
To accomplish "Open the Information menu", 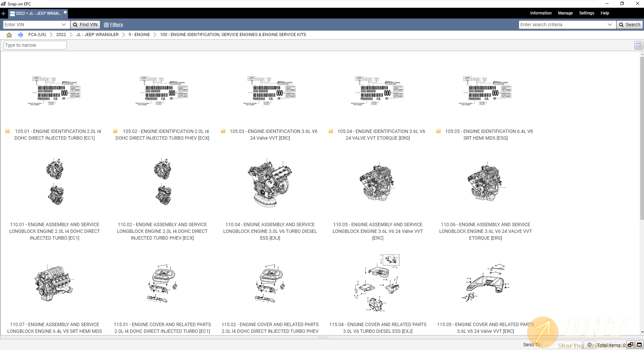I will pyautogui.click(x=541, y=13).
